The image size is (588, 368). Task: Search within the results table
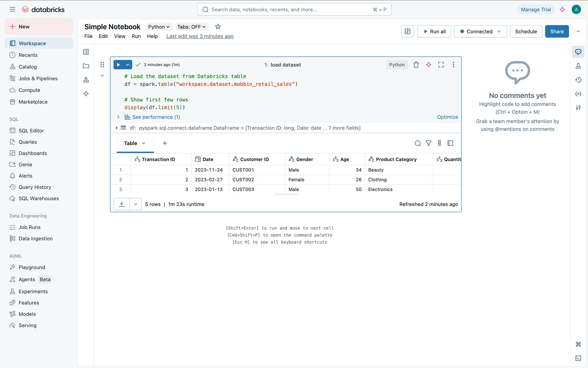click(x=418, y=143)
